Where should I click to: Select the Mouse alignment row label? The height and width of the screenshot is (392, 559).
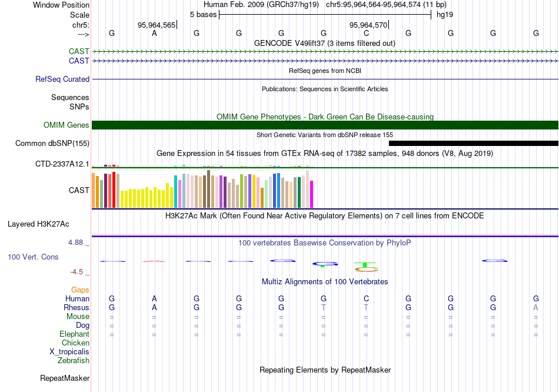(78, 317)
